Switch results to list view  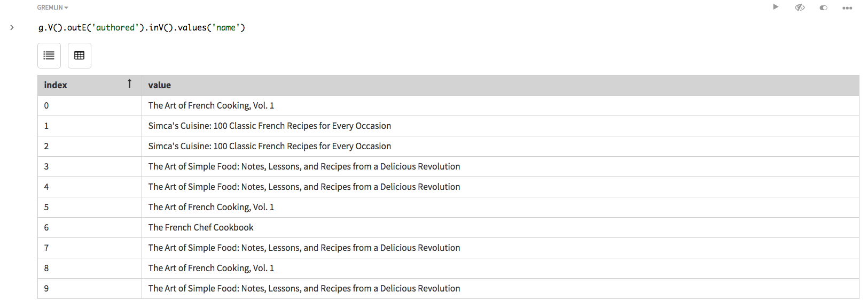[x=49, y=56]
